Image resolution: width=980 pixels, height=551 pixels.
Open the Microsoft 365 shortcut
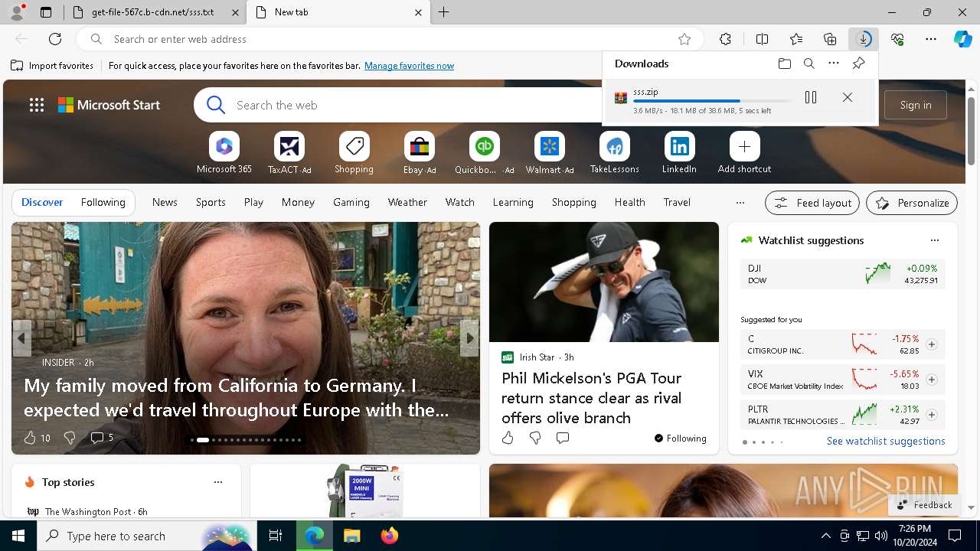224,153
